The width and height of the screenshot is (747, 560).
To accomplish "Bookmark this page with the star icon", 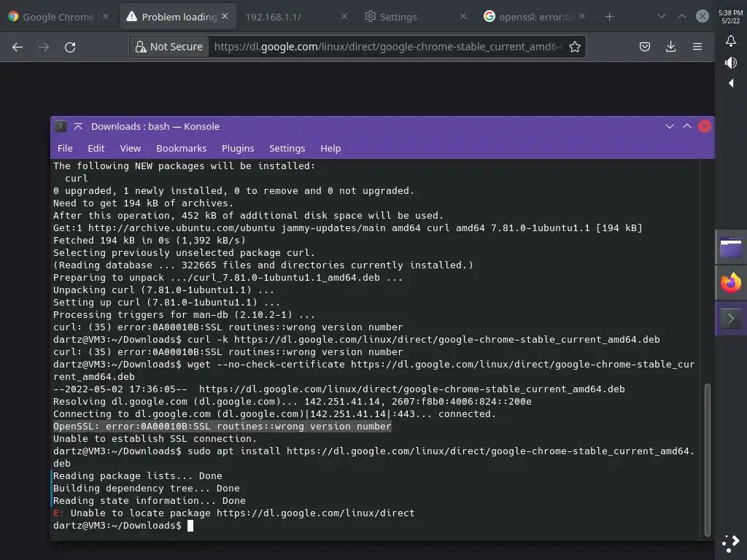I will click(x=575, y=47).
